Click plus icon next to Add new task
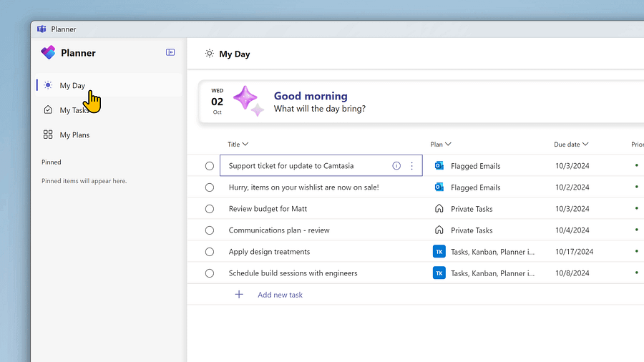 239,295
